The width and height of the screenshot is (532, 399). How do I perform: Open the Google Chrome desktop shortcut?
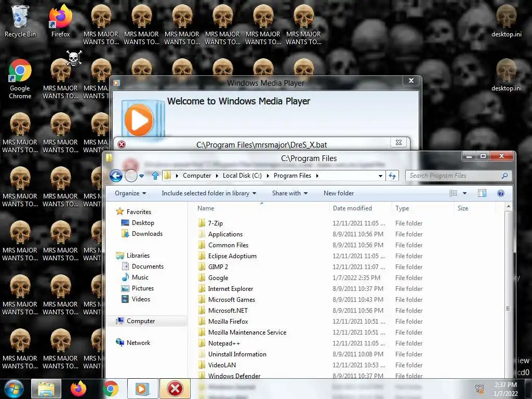20,79
